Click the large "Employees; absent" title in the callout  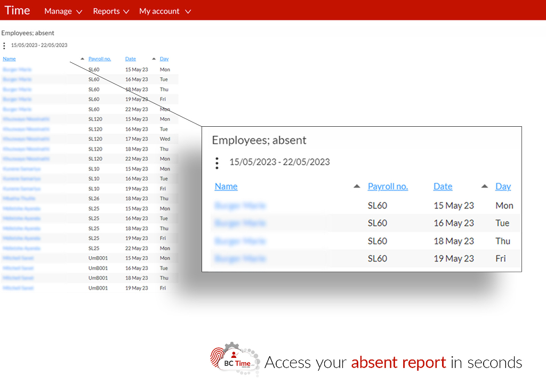260,140
